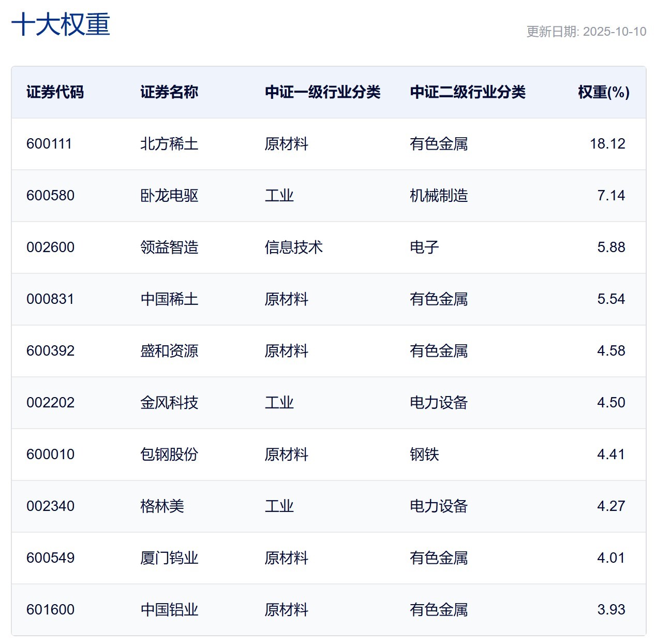Click weight value 4.27

pos(611,506)
